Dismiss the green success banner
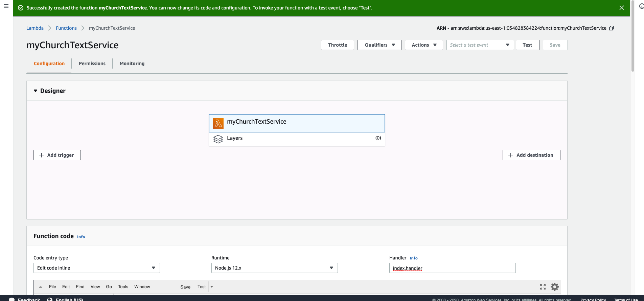 tap(621, 8)
